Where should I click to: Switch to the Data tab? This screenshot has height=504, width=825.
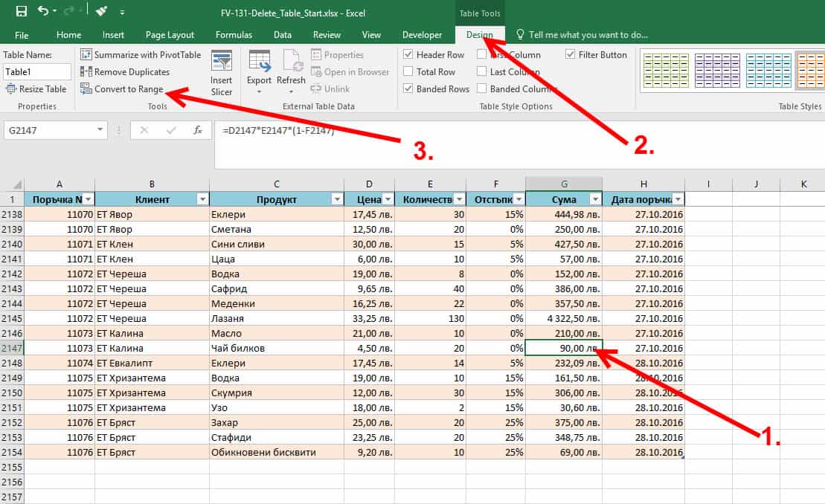point(283,35)
